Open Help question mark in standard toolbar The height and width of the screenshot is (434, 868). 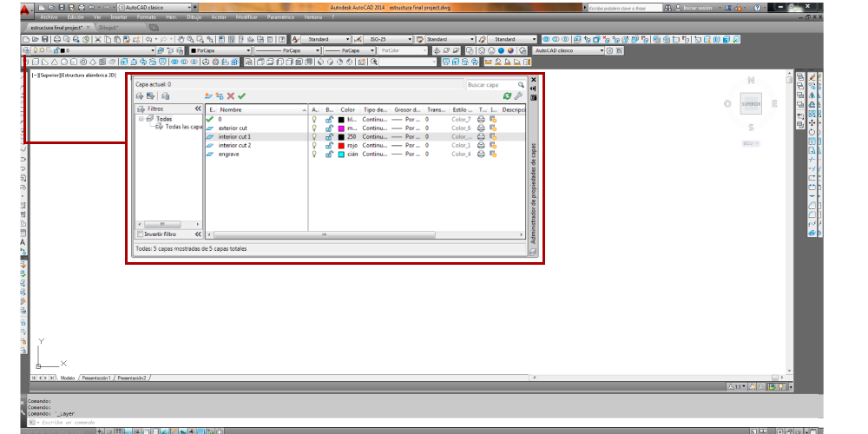coord(282,39)
